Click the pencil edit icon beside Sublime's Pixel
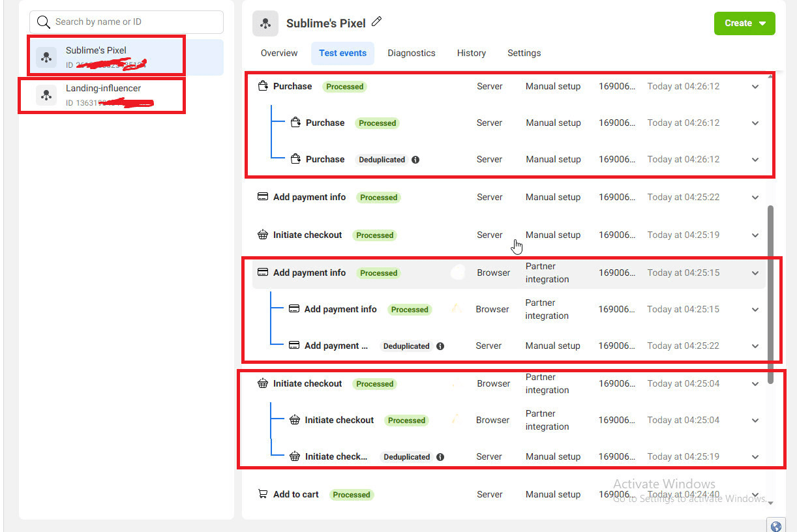The width and height of the screenshot is (797, 532). click(x=376, y=22)
